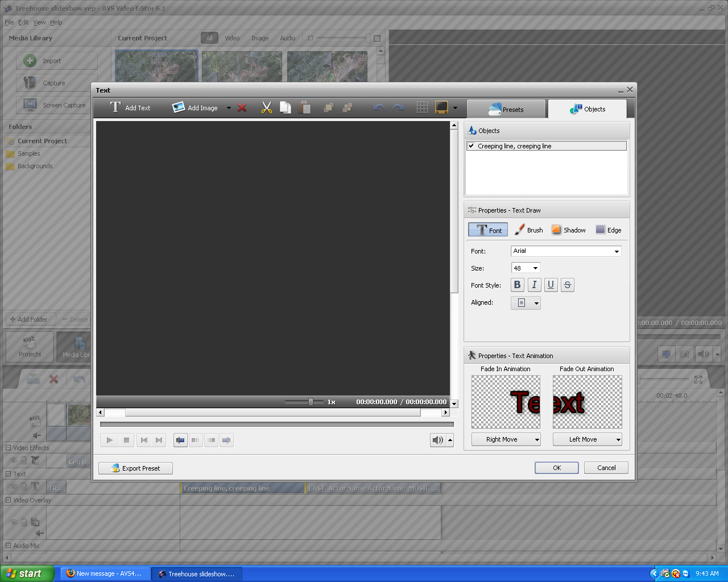Image resolution: width=728 pixels, height=582 pixels.
Task: Click the Screen Capture button
Action: (x=56, y=105)
